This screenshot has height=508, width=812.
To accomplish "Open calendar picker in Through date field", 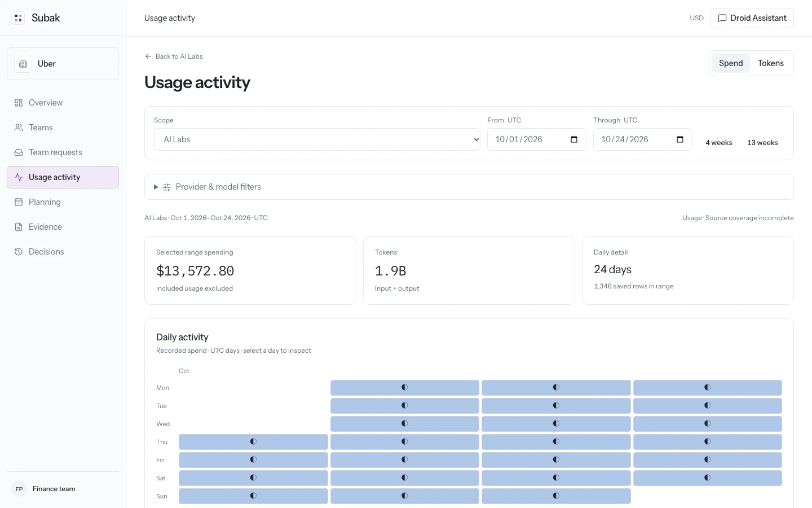I will 680,139.
